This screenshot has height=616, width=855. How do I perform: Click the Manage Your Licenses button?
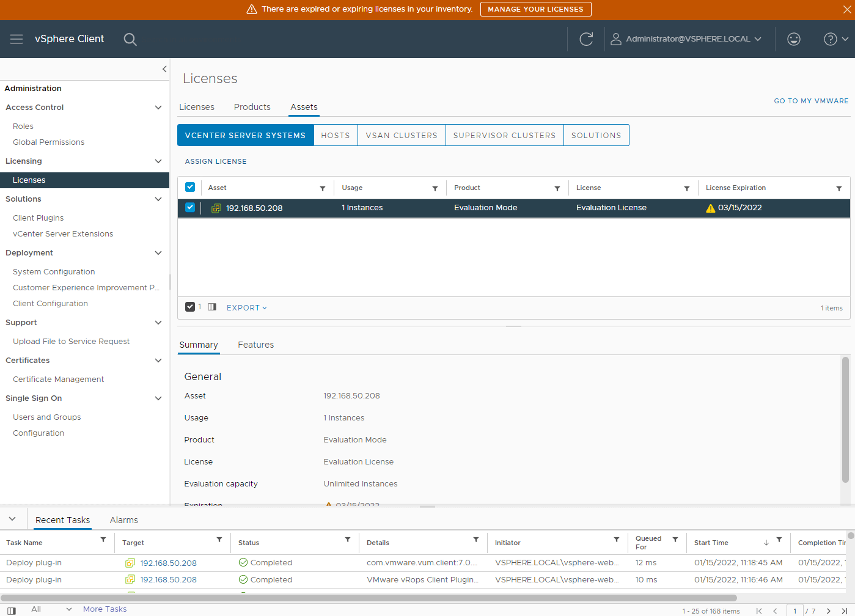click(x=535, y=9)
